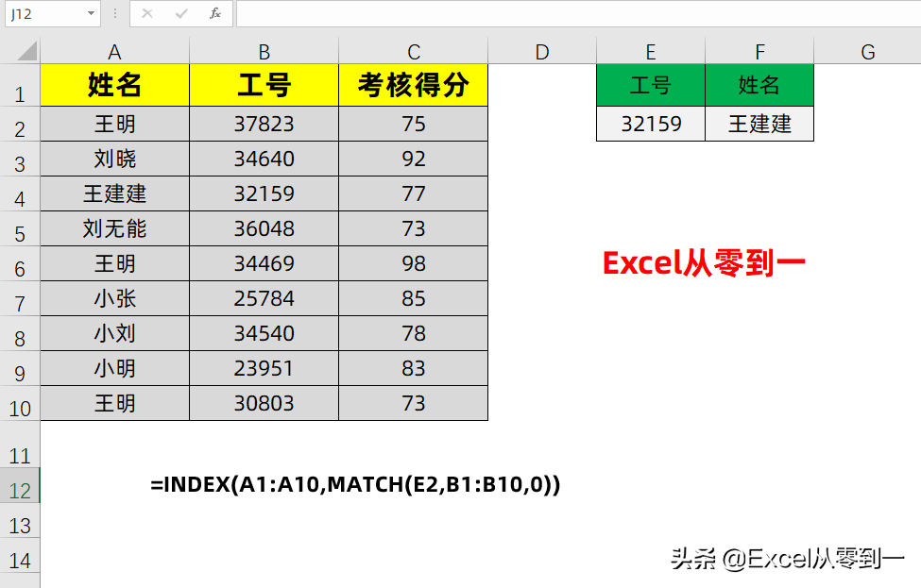Expand the Name Box dropdown arrow

coord(91,13)
